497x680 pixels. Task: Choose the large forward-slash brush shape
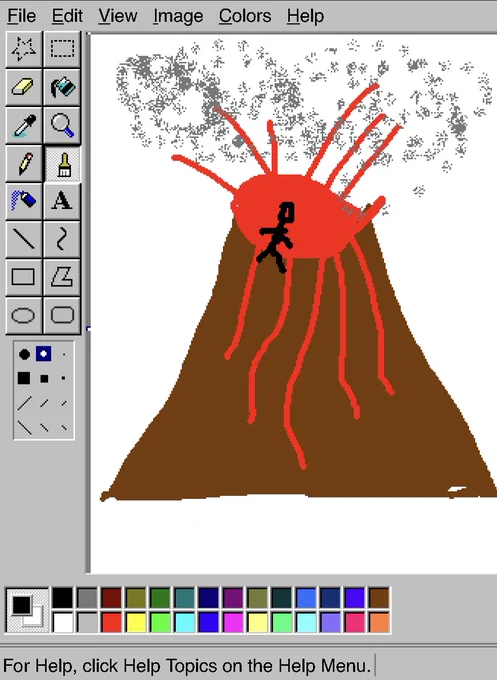[24, 403]
